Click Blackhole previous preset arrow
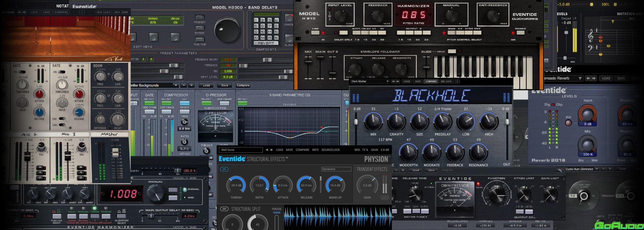 (393, 81)
